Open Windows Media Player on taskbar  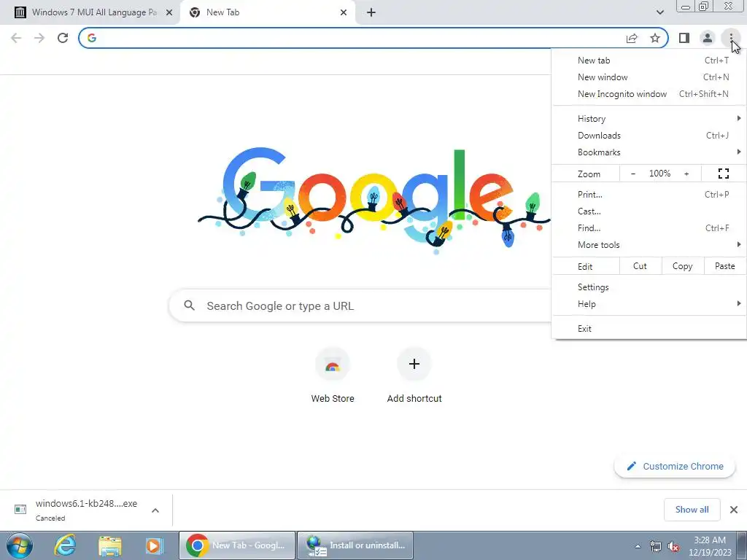[154, 545]
